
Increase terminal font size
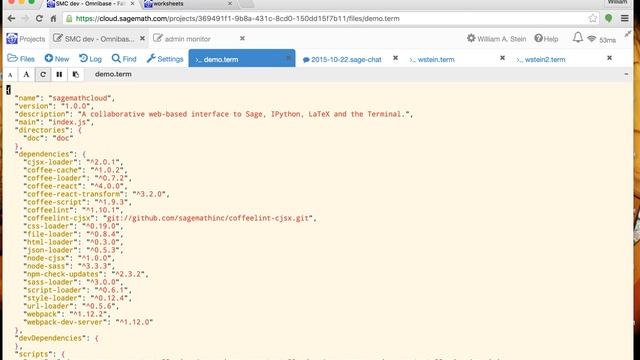27,75
